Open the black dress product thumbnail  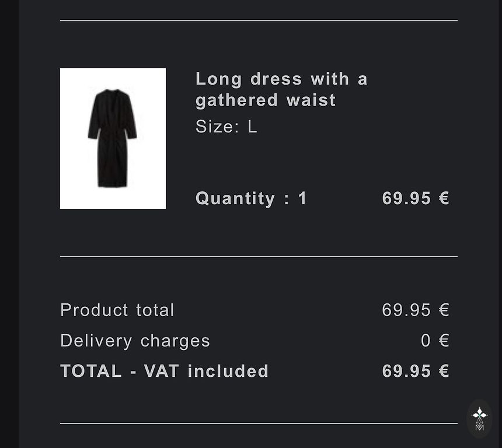(x=113, y=138)
